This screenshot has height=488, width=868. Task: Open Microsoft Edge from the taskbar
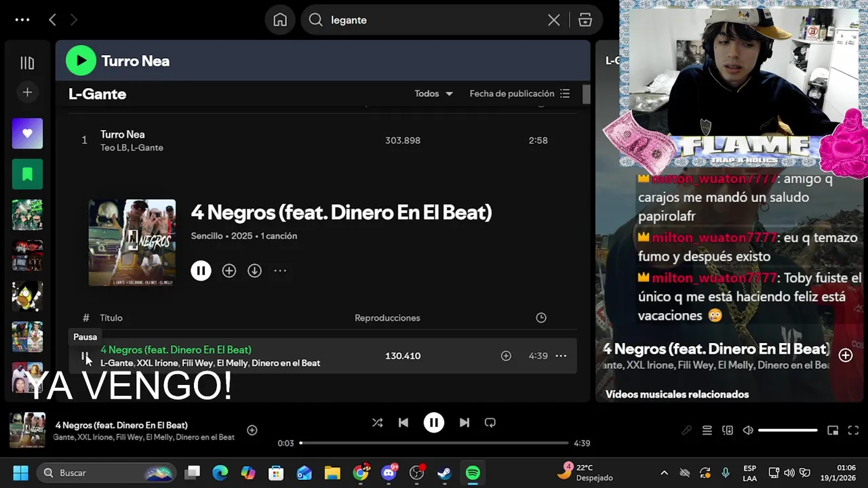220,472
